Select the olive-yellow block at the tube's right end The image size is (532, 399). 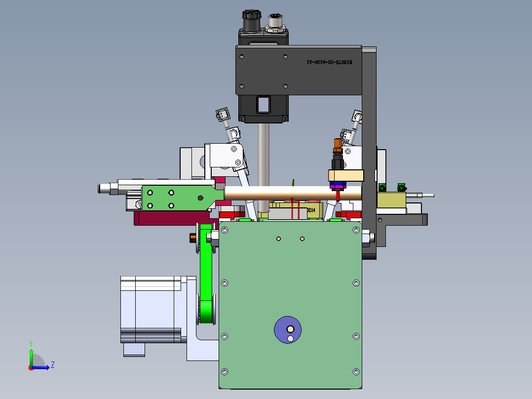[391, 200]
